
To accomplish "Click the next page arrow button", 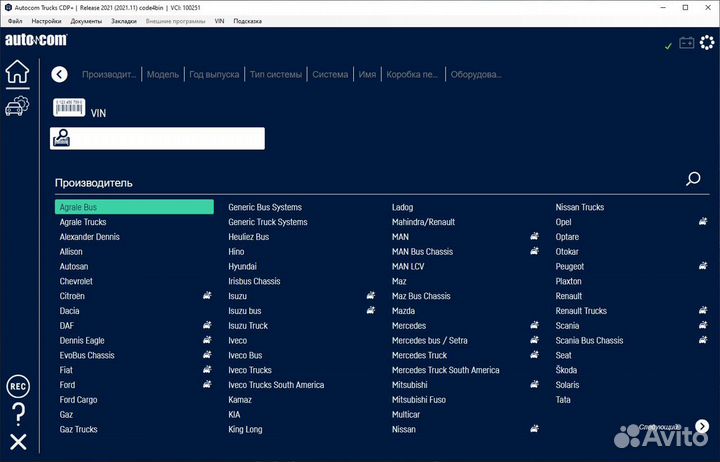I will pos(703,426).
